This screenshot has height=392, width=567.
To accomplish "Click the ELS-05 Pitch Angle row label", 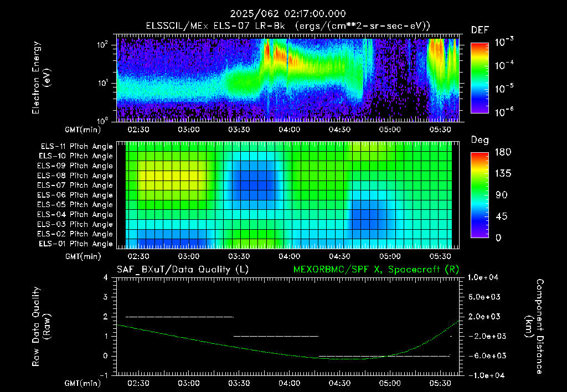I will click(x=75, y=205).
